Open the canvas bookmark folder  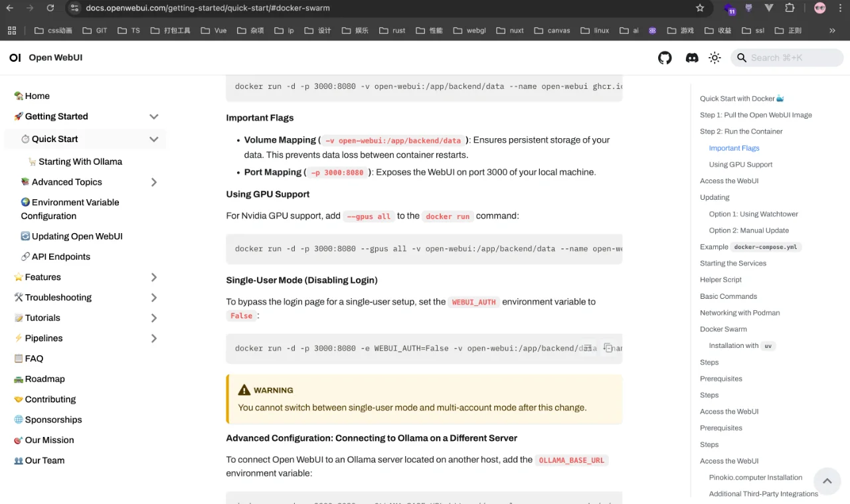[552, 31]
